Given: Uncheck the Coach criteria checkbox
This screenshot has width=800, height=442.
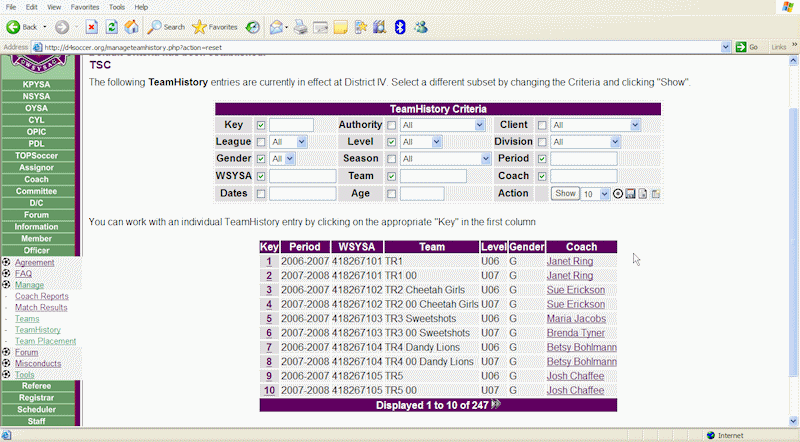Looking at the screenshot, I should 542,177.
